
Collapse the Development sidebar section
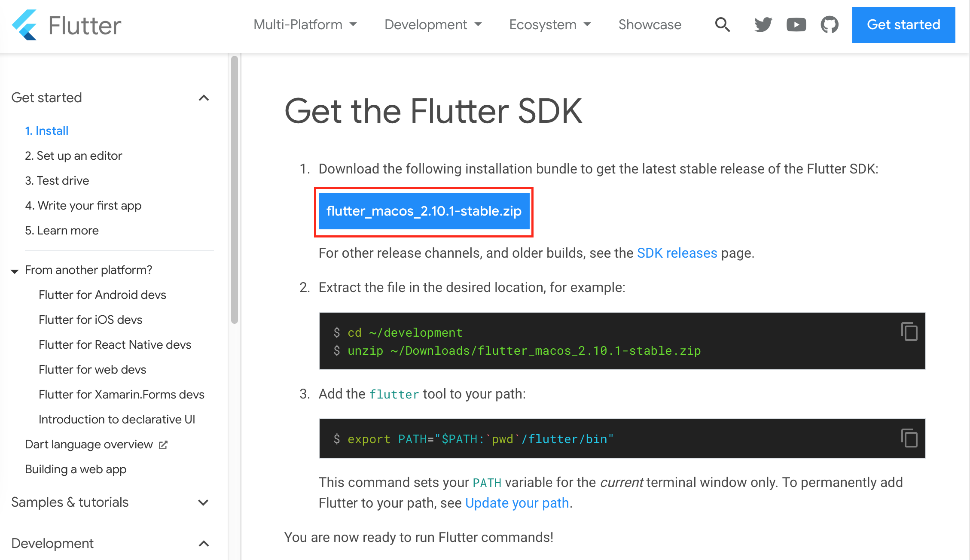pyautogui.click(x=204, y=544)
